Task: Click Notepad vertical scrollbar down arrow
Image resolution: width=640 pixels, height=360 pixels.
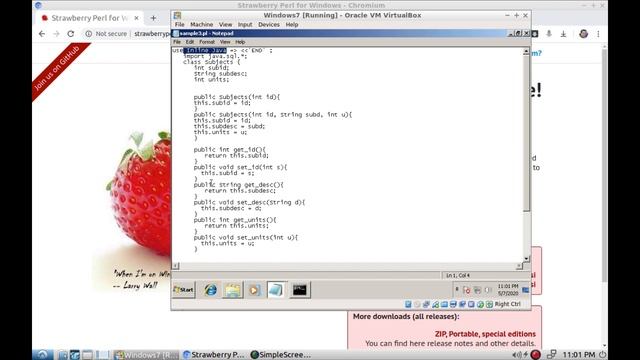Action: click(x=526, y=258)
